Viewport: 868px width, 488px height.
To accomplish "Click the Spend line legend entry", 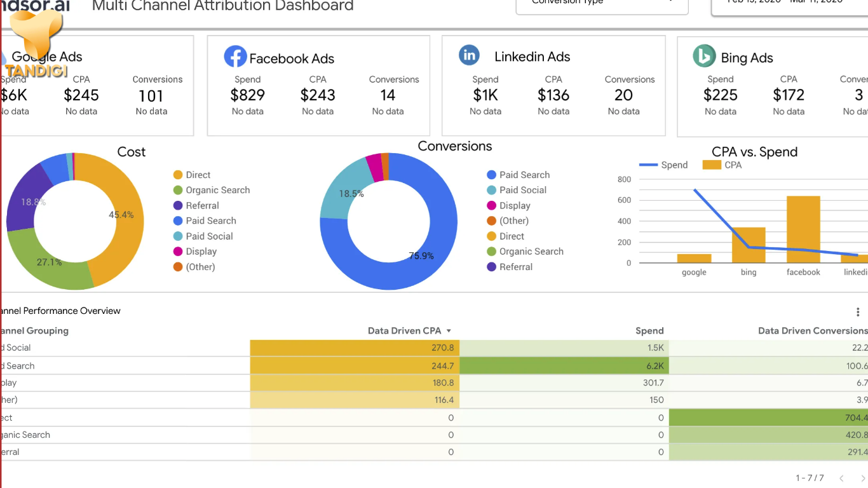I will pyautogui.click(x=663, y=165).
